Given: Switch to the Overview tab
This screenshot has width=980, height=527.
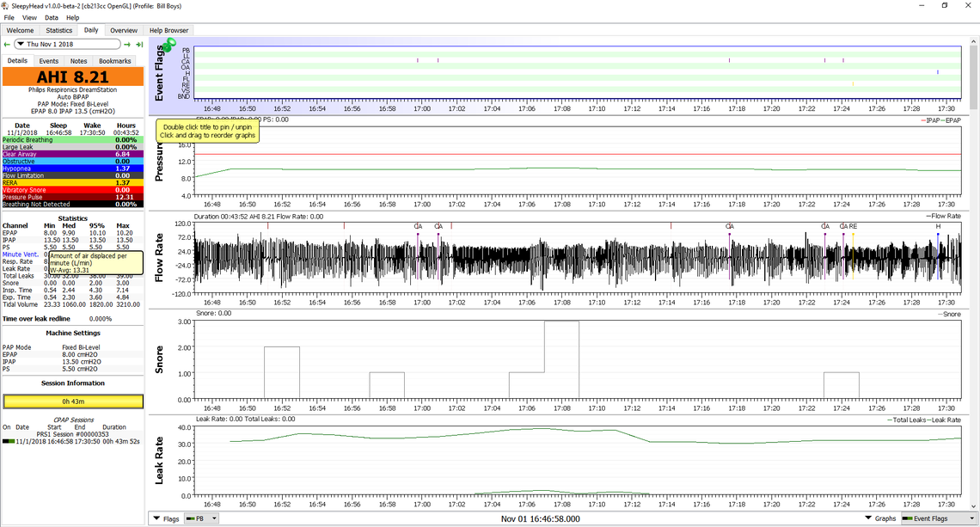Looking at the screenshot, I should [x=124, y=30].
